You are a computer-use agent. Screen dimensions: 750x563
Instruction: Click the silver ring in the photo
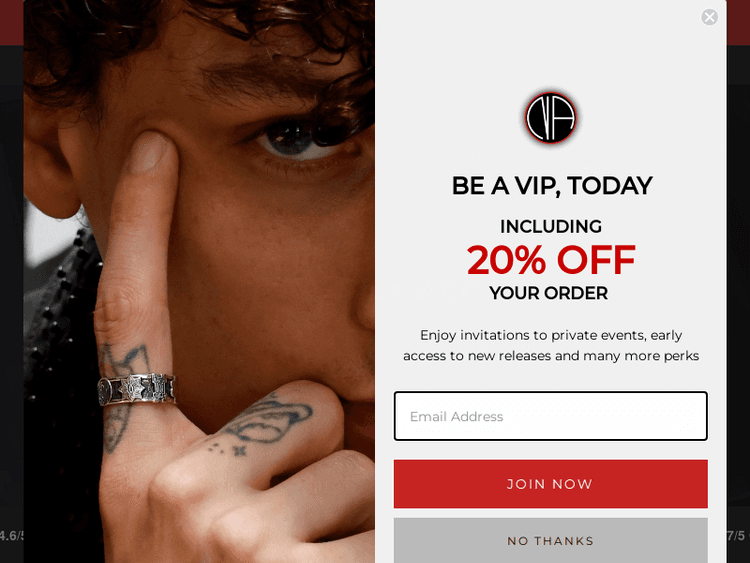136,388
